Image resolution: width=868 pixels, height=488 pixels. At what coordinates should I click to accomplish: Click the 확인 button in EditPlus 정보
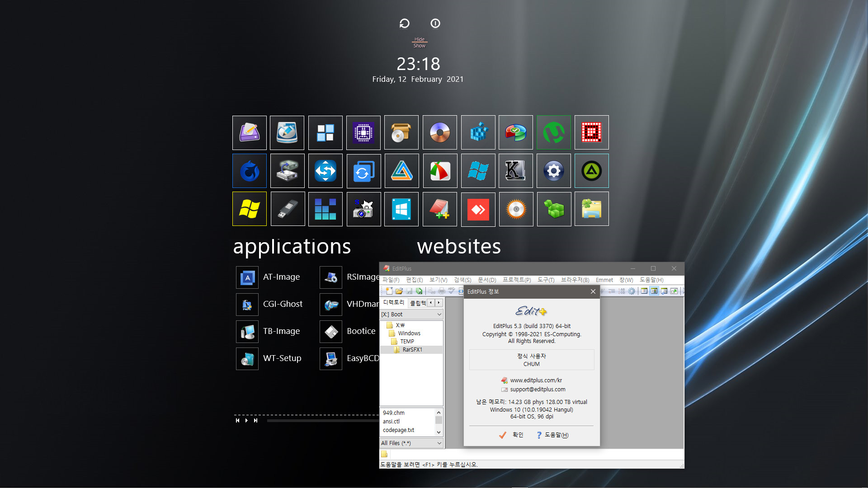coord(511,435)
